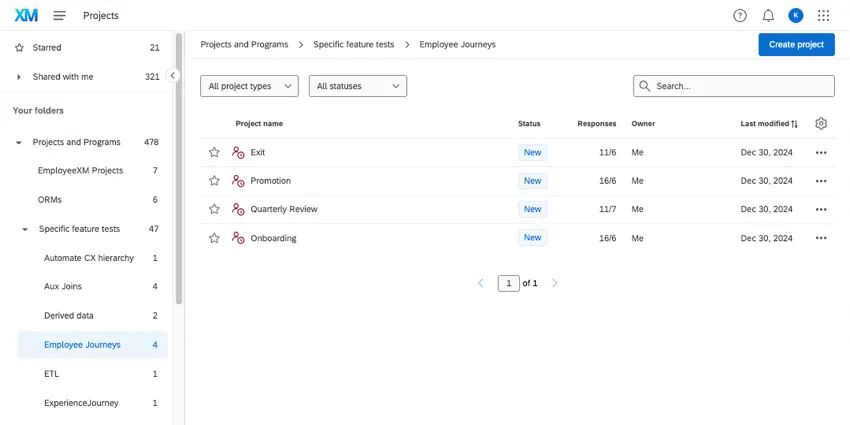Collapse the Specific feature tests folder
Screen dimensions: 850x425
tap(25, 229)
